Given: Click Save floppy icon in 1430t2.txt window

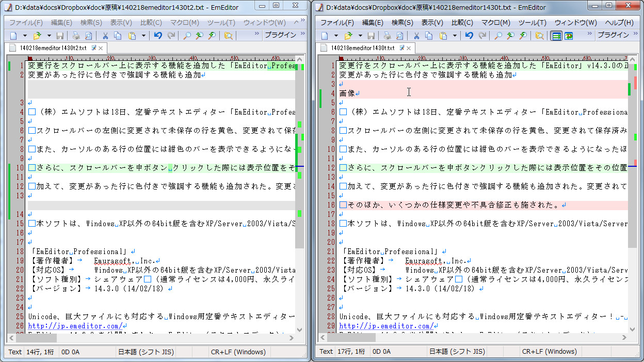Looking at the screenshot, I should (x=60, y=36).
